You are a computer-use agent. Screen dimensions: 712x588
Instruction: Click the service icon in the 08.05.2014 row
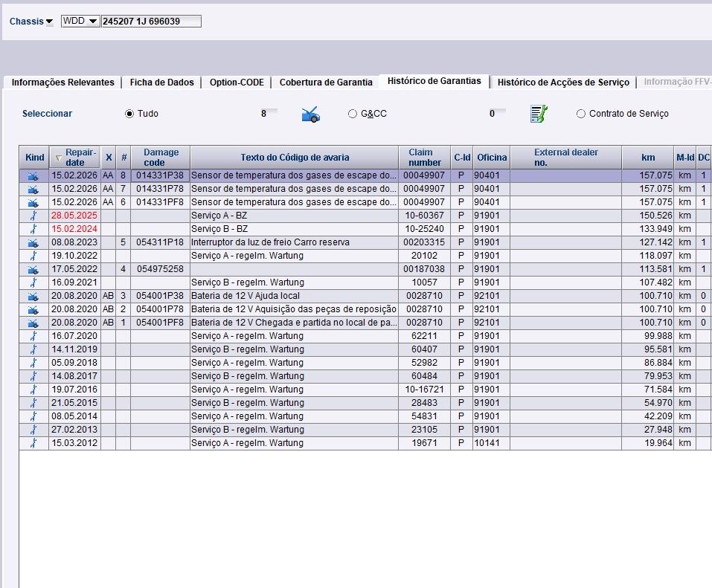[33, 416]
